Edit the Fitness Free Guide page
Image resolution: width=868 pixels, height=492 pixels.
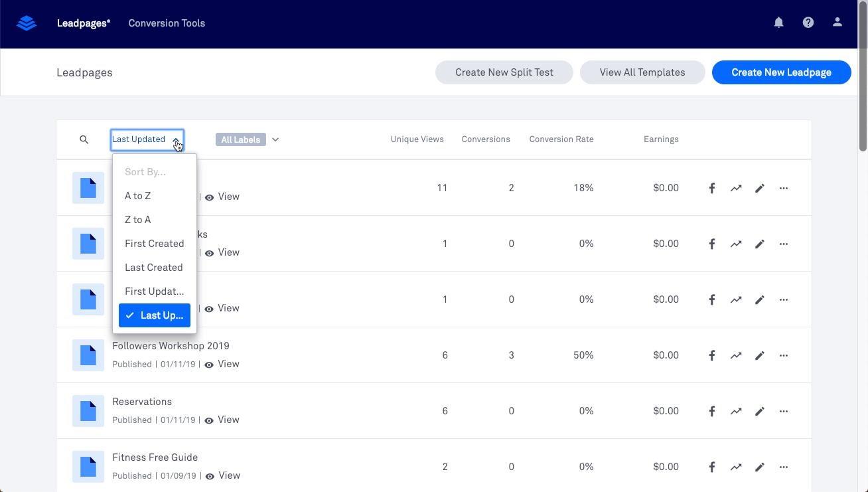tap(759, 467)
